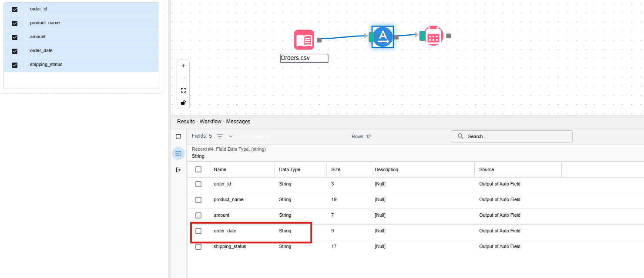This screenshot has height=278, width=644.
Task: Click the Data Type column header
Action: click(x=289, y=169)
